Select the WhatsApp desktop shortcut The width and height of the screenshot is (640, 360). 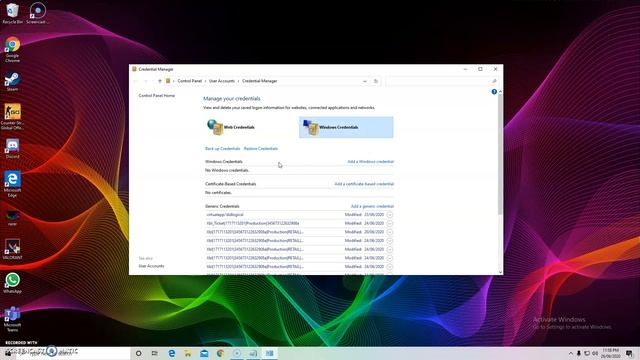[x=12, y=283]
